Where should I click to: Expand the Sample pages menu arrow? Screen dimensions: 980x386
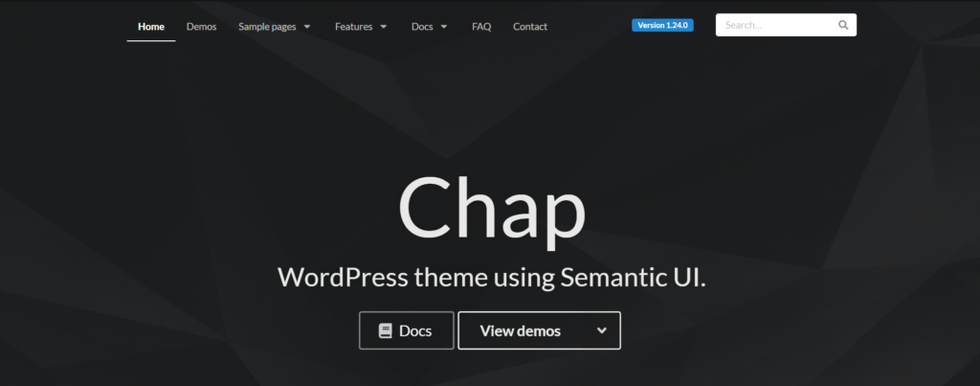pos(307,26)
